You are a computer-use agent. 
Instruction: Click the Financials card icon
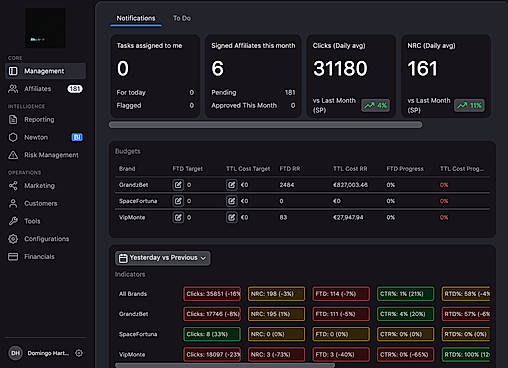13,256
